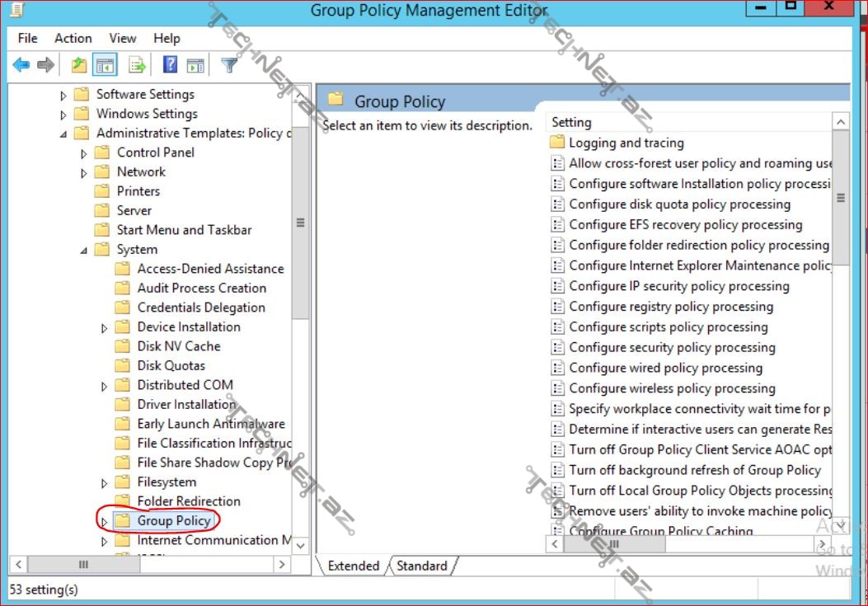Toggle the Show/Hide Action Pane icon
The image size is (868, 606).
pos(195,65)
